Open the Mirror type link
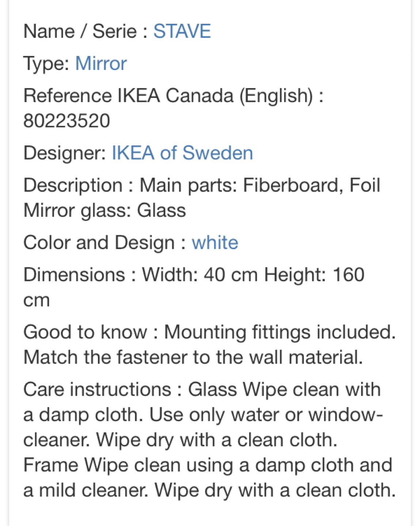Image resolution: width=420 pixels, height=526 pixels. (101, 64)
